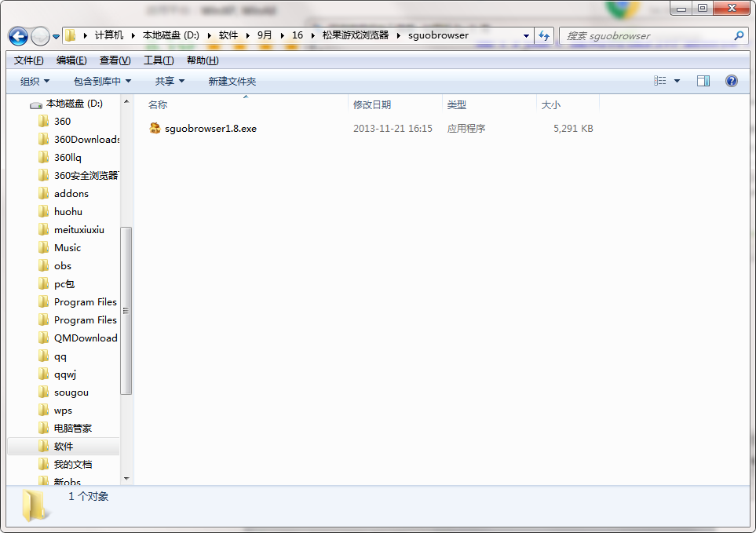756x533 pixels.
Task: Open the recent pages dropdown arrow
Action: pyautogui.click(x=56, y=37)
